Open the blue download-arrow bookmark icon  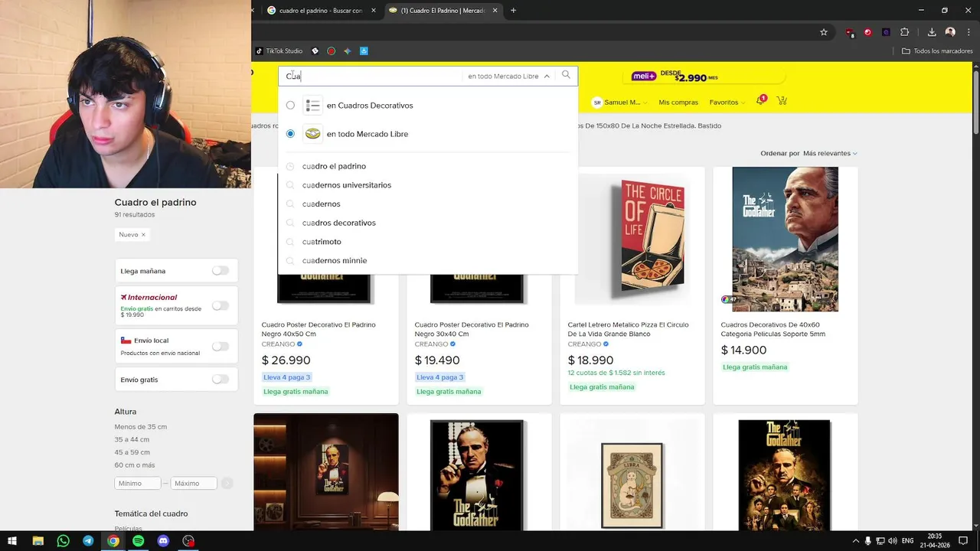(x=364, y=51)
